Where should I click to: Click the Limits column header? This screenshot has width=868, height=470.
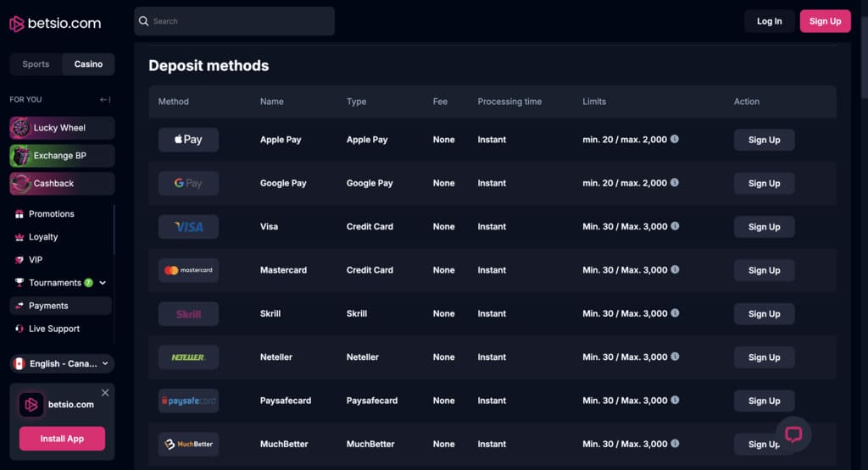(x=594, y=102)
